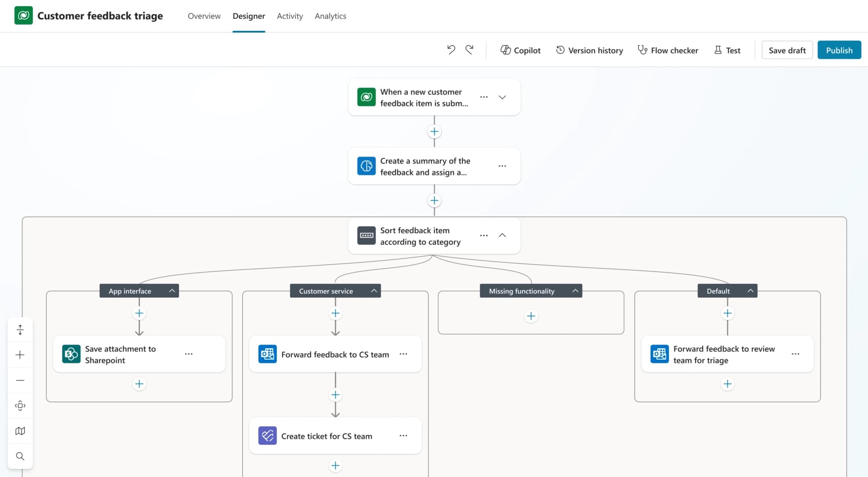Expand the trigger card chevron

pyautogui.click(x=502, y=97)
